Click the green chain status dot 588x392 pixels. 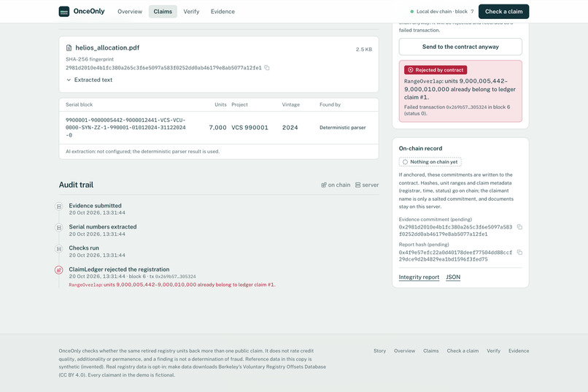click(411, 12)
